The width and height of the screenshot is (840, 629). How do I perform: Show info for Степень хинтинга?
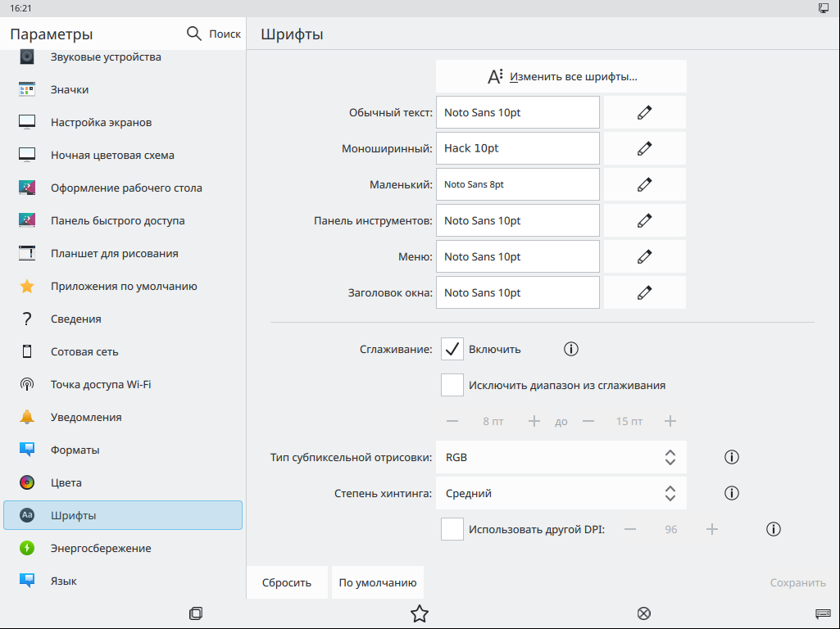(x=732, y=493)
